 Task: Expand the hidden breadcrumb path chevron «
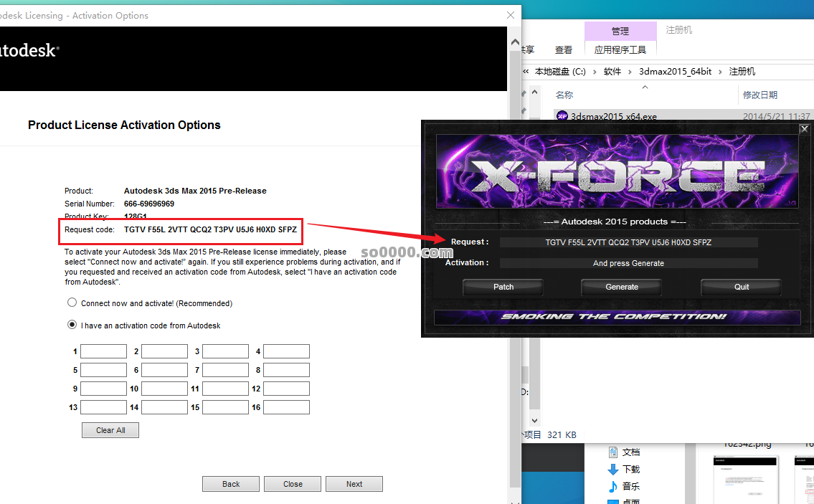pyautogui.click(x=526, y=72)
